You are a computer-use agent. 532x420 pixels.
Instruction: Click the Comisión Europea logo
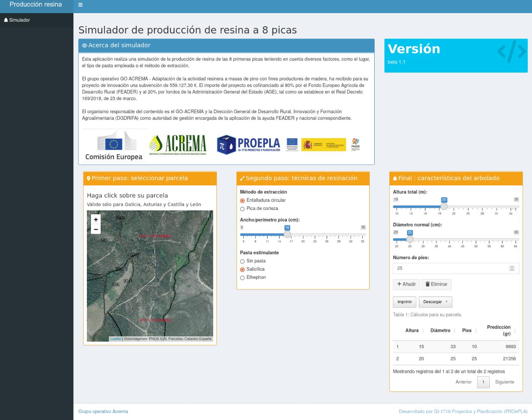pyautogui.click(x=114, y=145)
